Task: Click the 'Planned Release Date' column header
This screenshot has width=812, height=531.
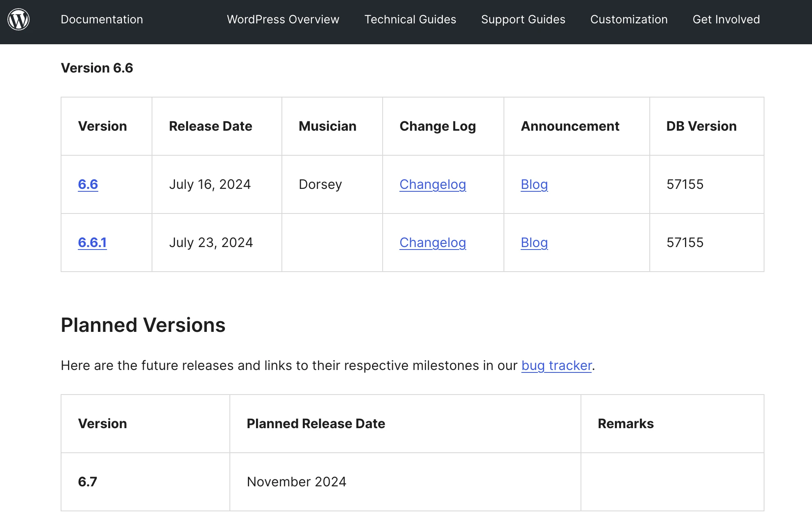Action: [316, 424]
